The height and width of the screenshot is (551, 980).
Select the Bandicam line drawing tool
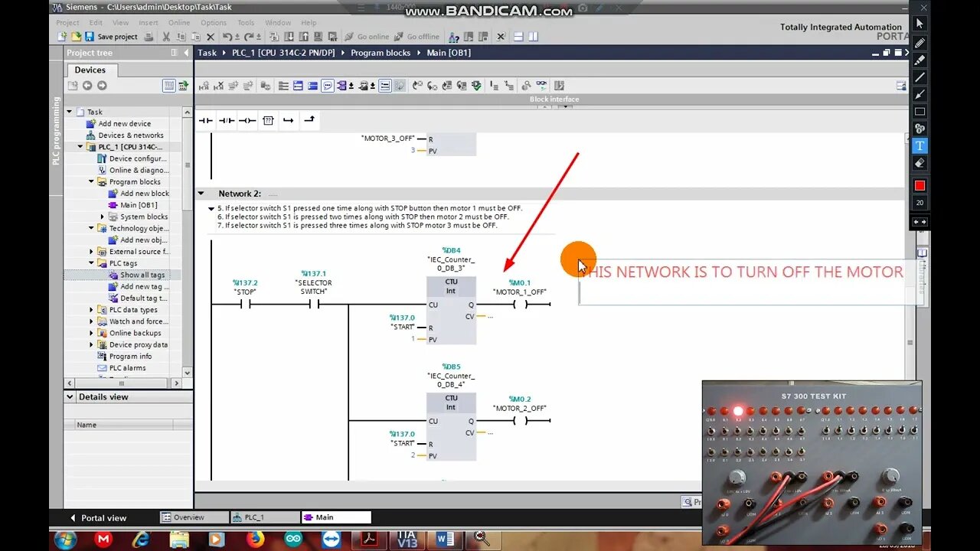coord(920,77)
